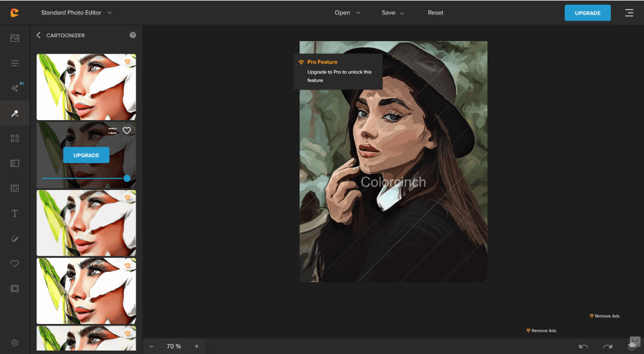Viewport: 644px width, 354px height.
Task: Favorite the selected effect with heart icon
Action: click(127, 131)
